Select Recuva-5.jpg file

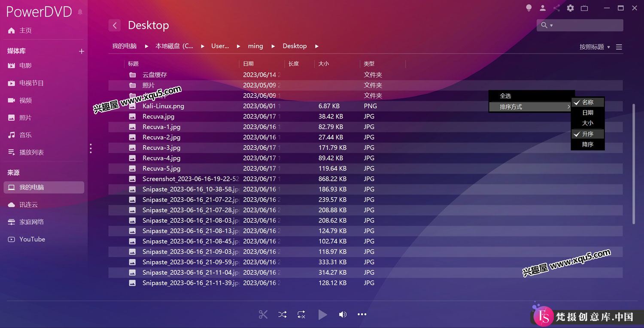point(365,168)
